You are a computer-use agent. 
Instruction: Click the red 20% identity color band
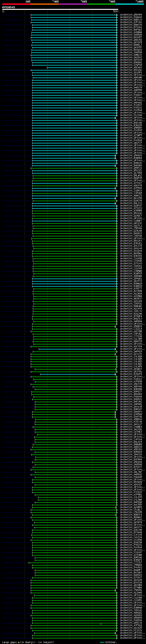pyautogui.click(x=16, y=4)
